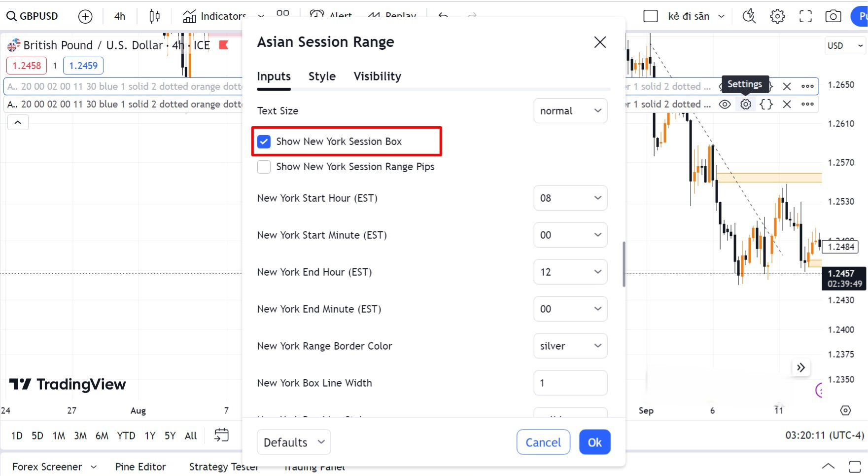Image resolution: width=868 pixels, height=476 pixels.
Task: Open New York Range Border Color selector
Action: pyautogui.click(x=570, y=346)
